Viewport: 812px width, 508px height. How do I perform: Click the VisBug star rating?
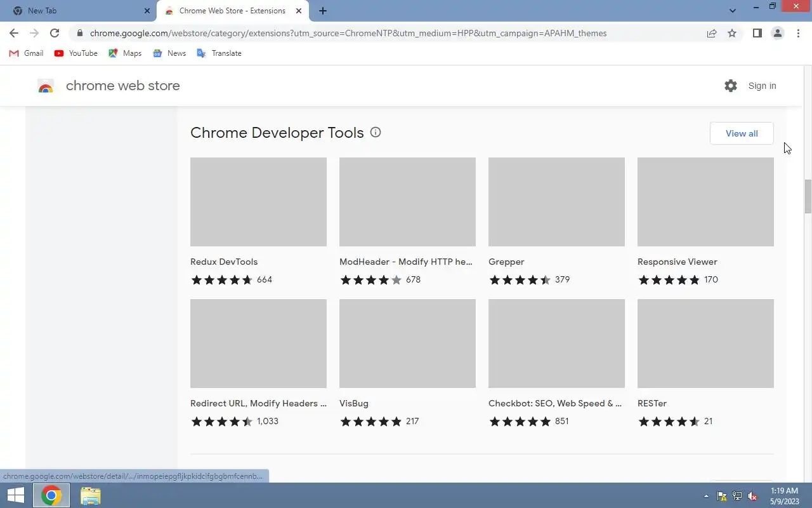pyautogui.click(x=370, y=422)
